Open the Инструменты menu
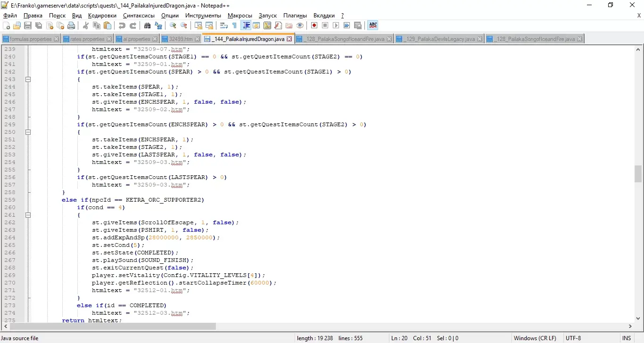The image size is (644, 343). click(203, 16)
